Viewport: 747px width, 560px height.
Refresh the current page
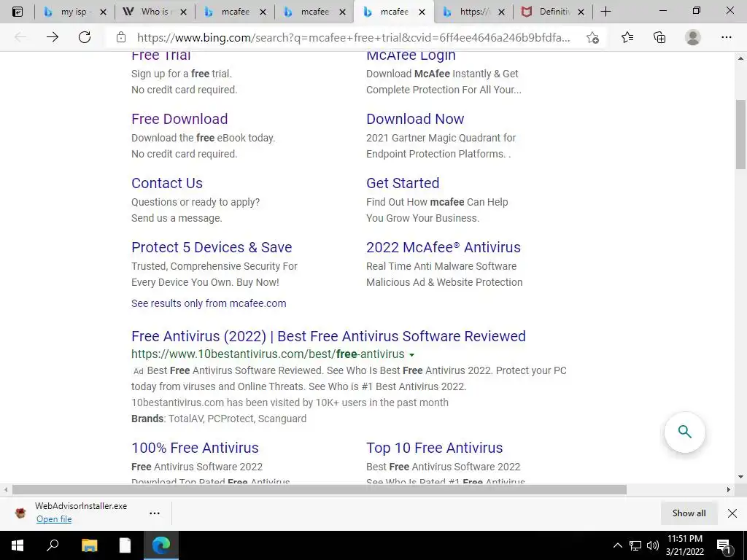click(85, 37)
